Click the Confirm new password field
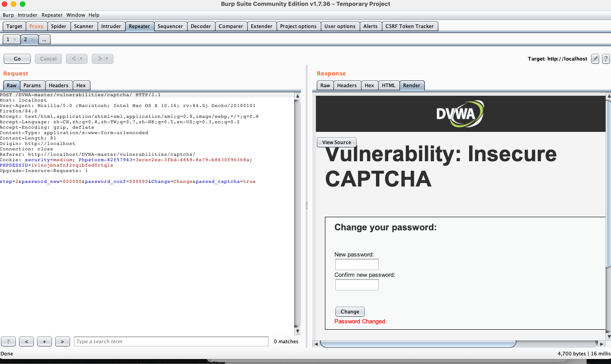Screen dimensions: 611x364 pyautogui.click(x=357, y=285)
